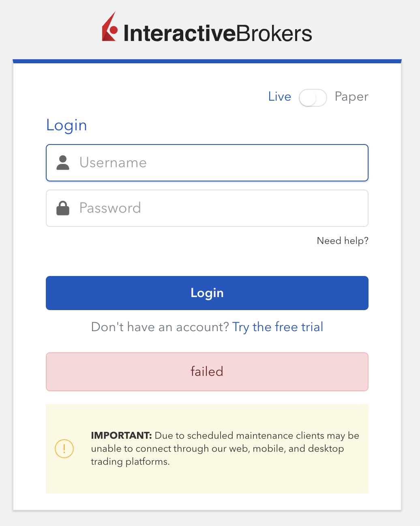The width and height of the screenshot is (420, 526).
Task: Select the Paper mode label
Action: click(x=351, y=97)
